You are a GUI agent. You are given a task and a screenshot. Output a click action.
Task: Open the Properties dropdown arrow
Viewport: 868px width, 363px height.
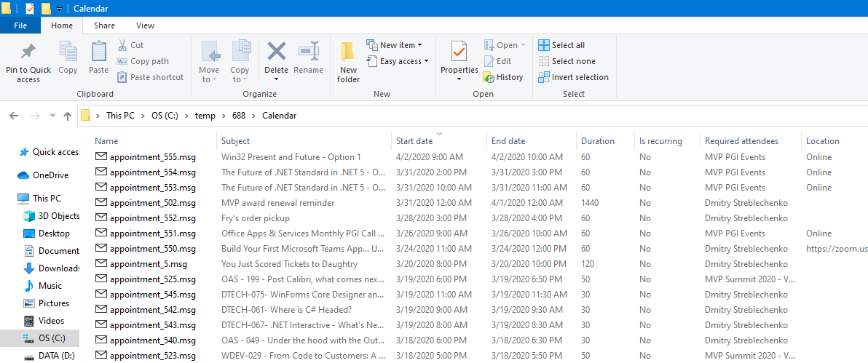(459, 79)
